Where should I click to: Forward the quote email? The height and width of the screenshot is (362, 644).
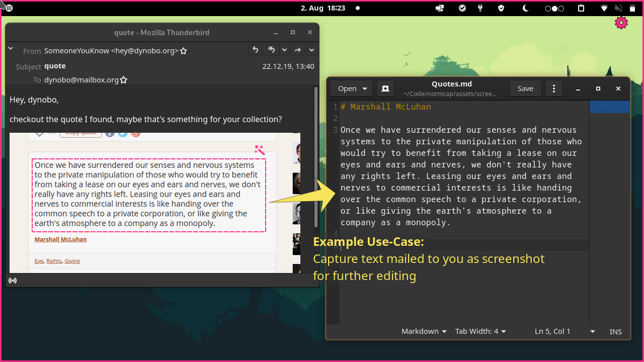[x=298, y=50]
